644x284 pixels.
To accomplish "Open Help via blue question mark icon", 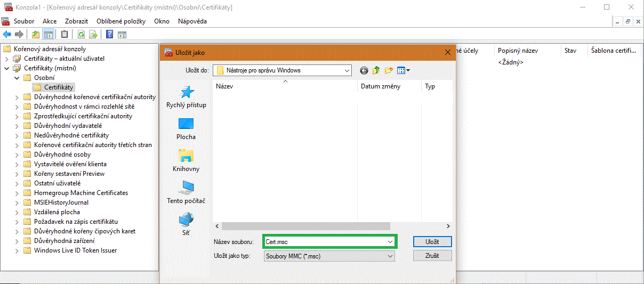I will pos(109,35).
